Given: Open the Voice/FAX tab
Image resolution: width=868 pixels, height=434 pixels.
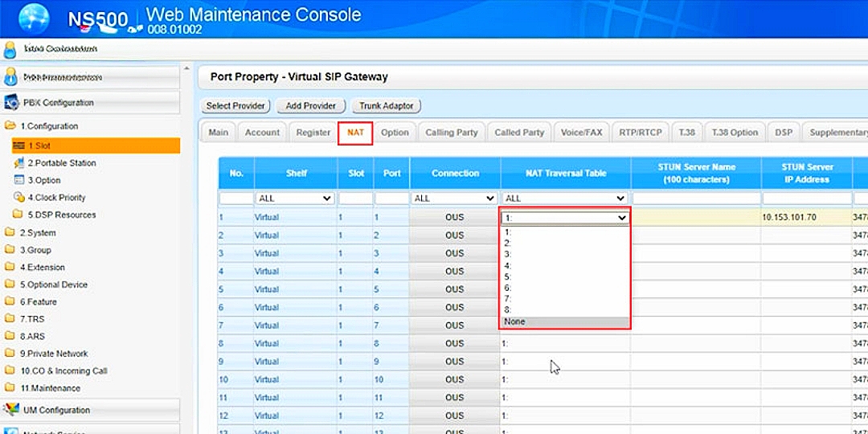Looking at the screenshot, I should pyautogui.click(x=581, y=133).
